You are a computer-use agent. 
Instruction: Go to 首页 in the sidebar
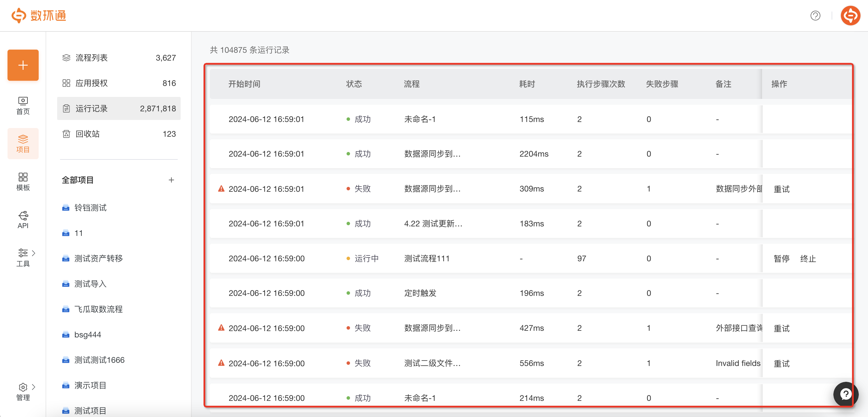coord(23,106)
